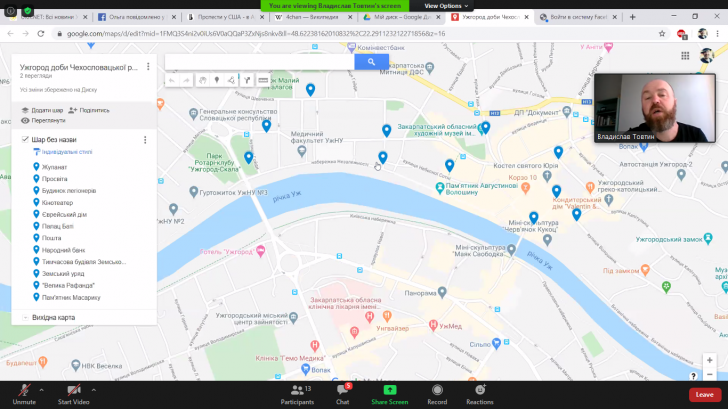Open the layer options three-dot menu
728x409 pixels.
point(145,139)
